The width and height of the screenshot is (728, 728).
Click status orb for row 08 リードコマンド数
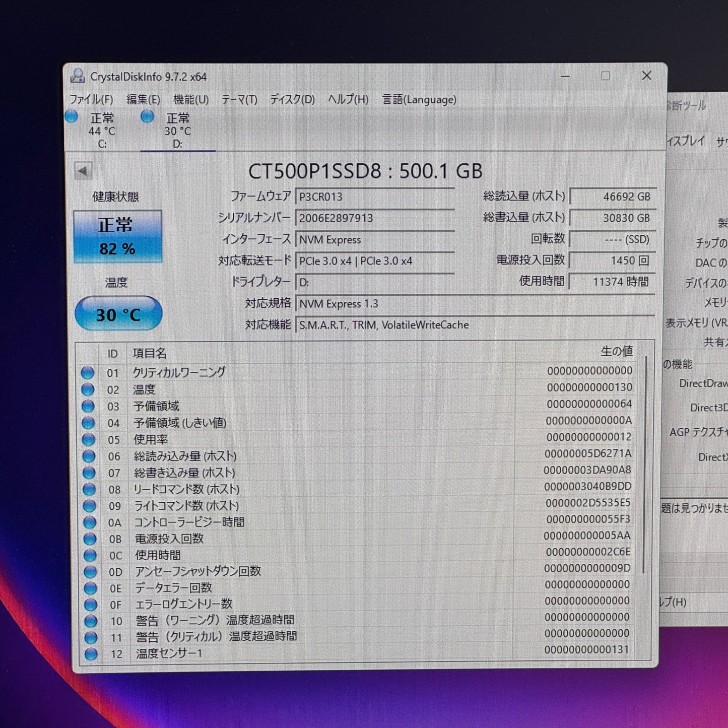point(89,489)
